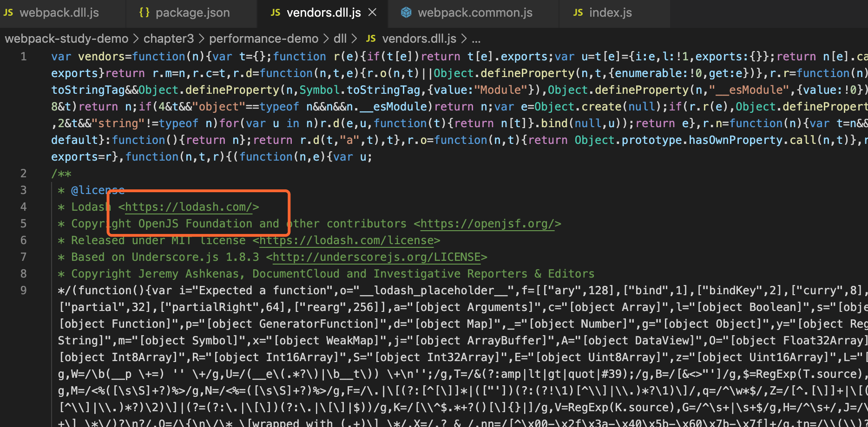
Task: Close the vendors.dll.js tab
Action: point(372,13)
